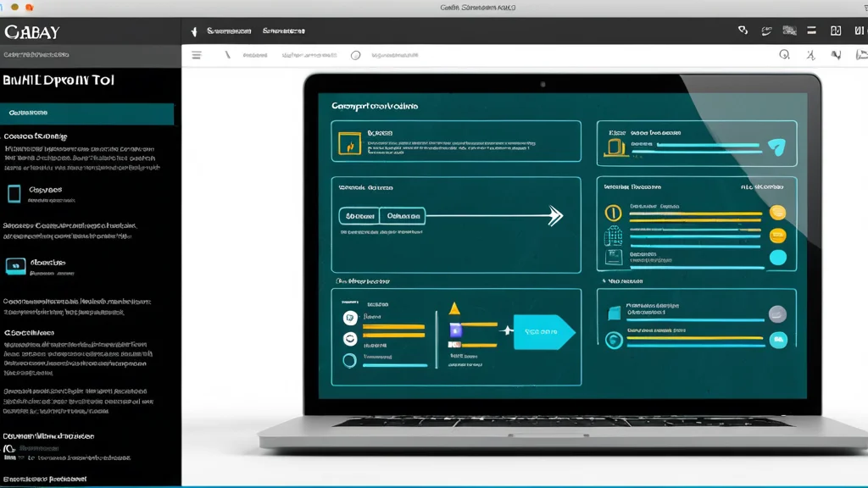This screenshot has height=488, width=868.
Task: Click the purple square icon in the bottom-left card
Action: click(455, 331)
